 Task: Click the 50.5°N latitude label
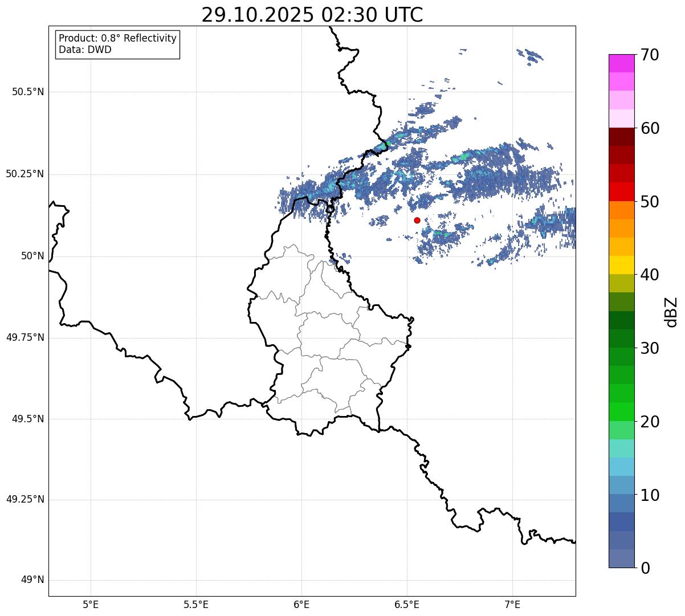pos(28,92)
